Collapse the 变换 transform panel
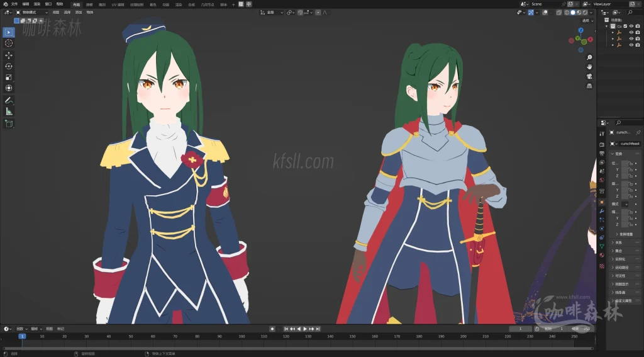The width and height of the screenshot is (644, 357). click(618, 154)
